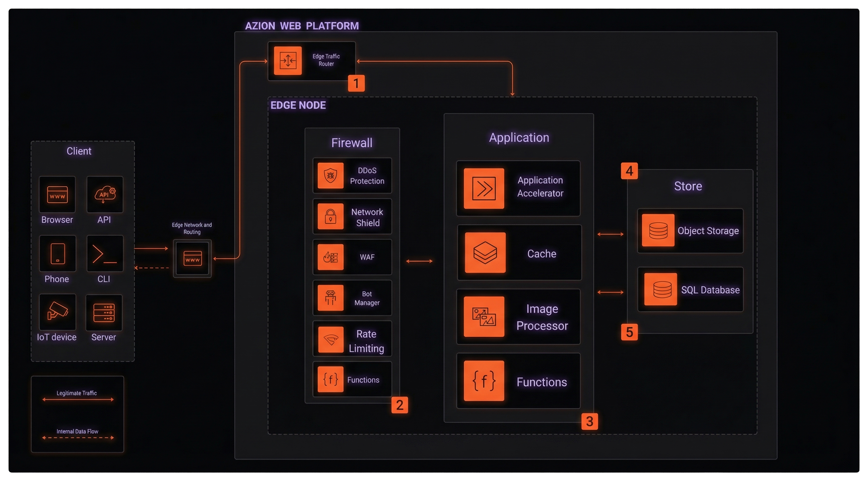Click the 'Client' group heading
This screenshot has height=484, width=868.
click(79, 151)
